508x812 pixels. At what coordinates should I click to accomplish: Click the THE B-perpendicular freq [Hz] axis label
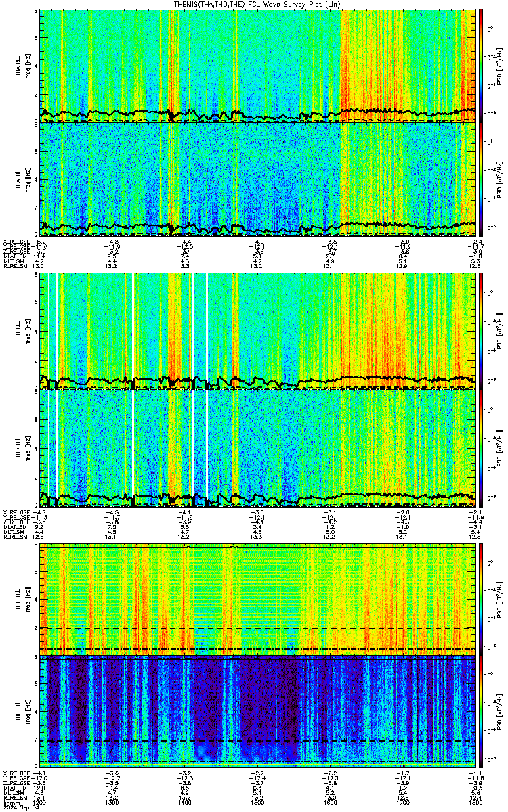tap(27, 600)
